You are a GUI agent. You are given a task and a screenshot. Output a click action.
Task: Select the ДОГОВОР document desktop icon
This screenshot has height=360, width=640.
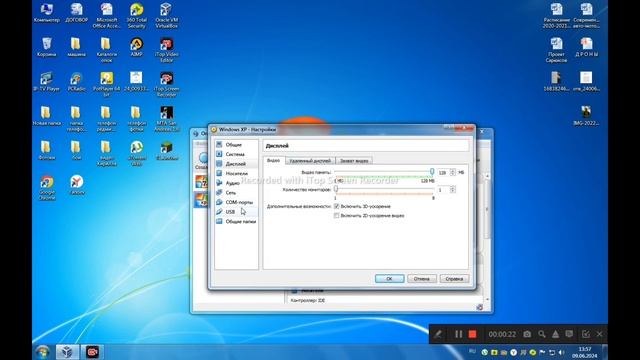(76, 13)
